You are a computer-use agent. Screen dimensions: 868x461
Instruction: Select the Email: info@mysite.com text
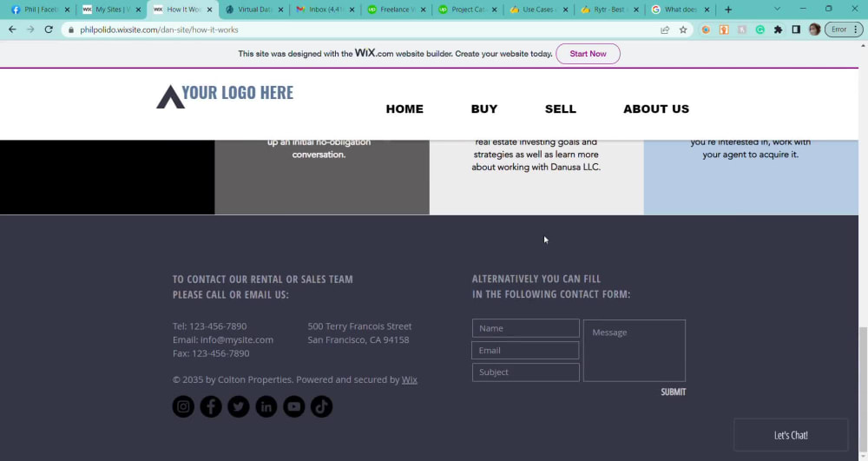223,339
